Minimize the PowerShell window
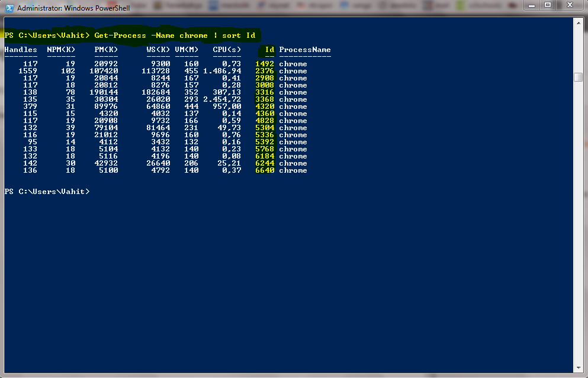 pyautogui.click(x=531, y=5)
